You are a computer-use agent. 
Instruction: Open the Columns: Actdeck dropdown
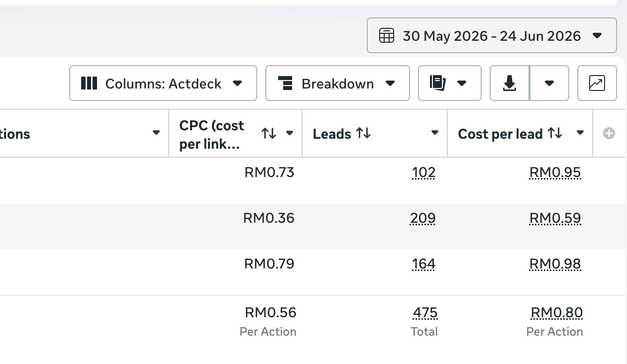pos(163,83)
